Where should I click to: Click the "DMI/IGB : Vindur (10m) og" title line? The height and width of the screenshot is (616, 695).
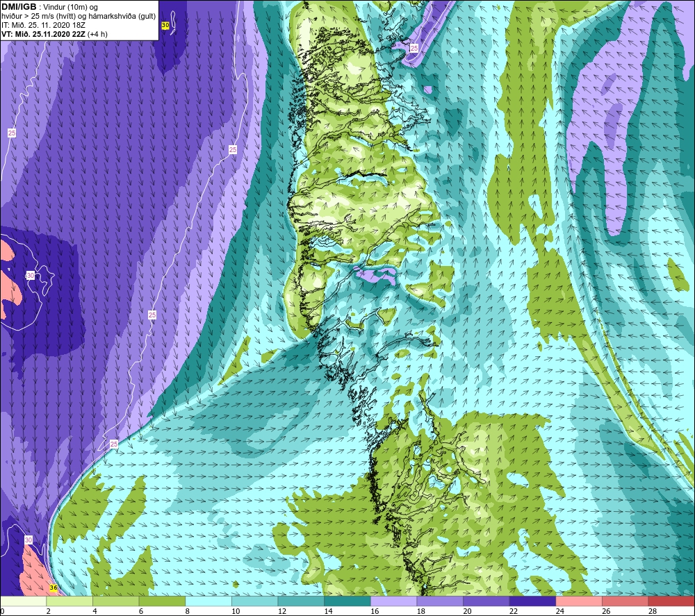point(49,7)
